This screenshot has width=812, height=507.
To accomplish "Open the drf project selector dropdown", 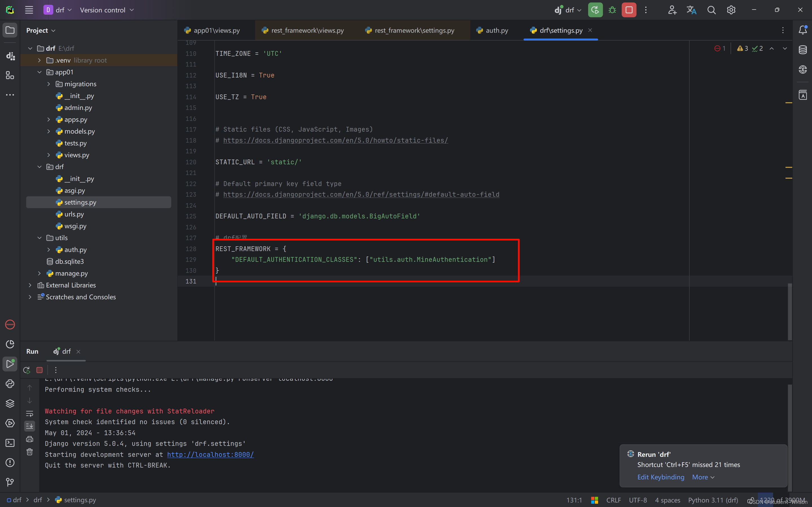I will (x=58, y=10).
